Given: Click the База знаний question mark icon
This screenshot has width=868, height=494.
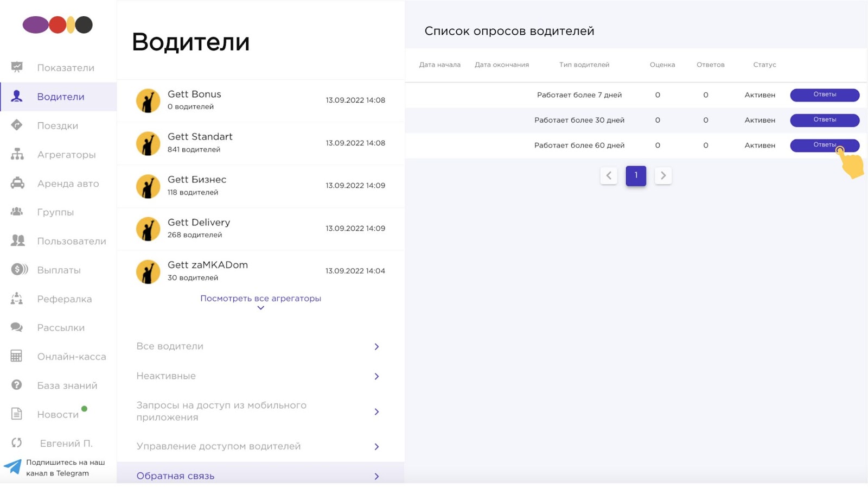Looking at the screenshot, I should [x=17, y=385].
